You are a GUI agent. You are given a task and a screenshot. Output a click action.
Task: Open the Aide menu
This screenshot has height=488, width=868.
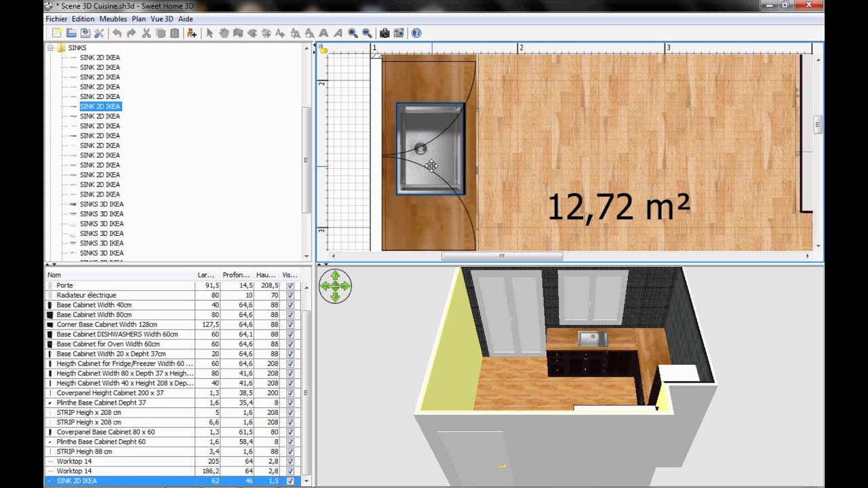click(x=185, y=19)
